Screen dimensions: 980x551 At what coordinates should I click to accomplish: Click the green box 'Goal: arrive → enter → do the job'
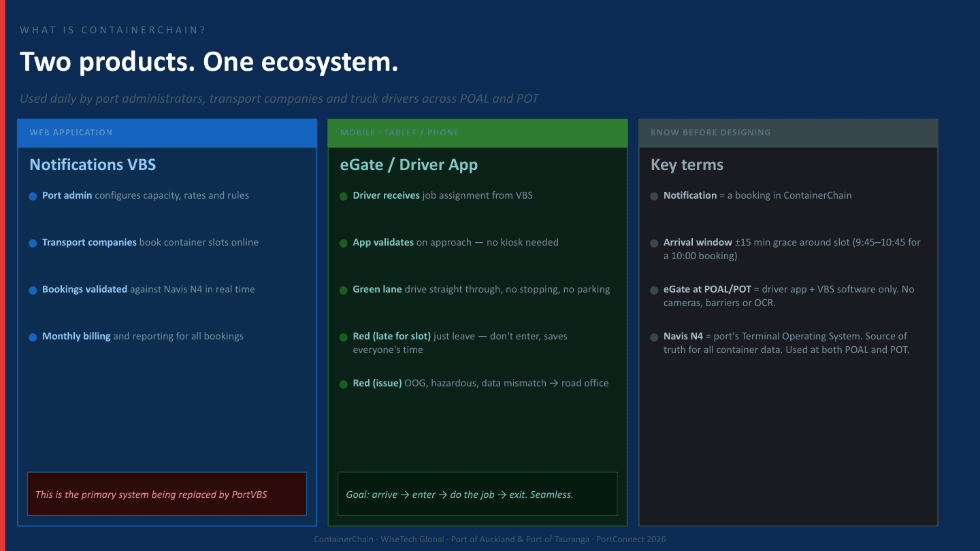[x=477, y=494]
